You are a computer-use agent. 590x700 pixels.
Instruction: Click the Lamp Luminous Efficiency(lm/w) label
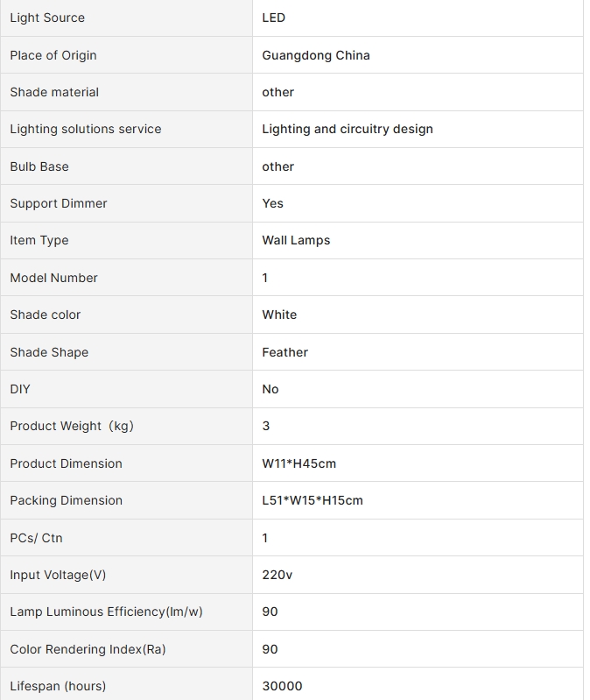(106, 612)
